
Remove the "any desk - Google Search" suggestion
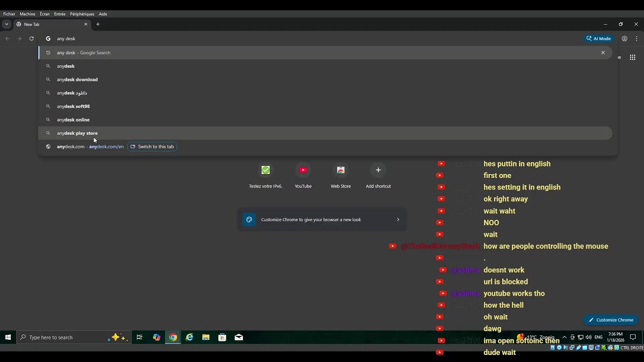pos(603,53)
